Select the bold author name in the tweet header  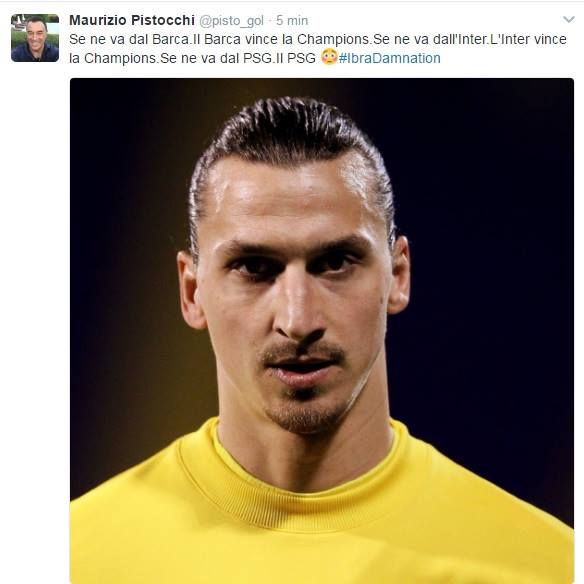132,20
